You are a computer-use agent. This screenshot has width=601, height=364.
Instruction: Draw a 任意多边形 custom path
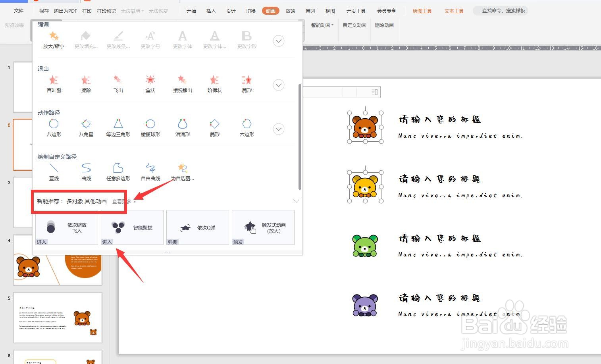[118, 172]
